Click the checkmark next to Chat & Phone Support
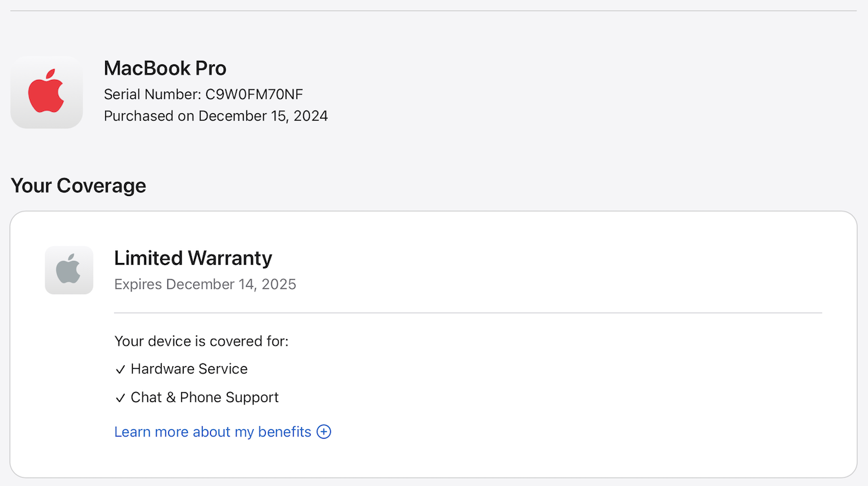 click(x=120, y=398)
